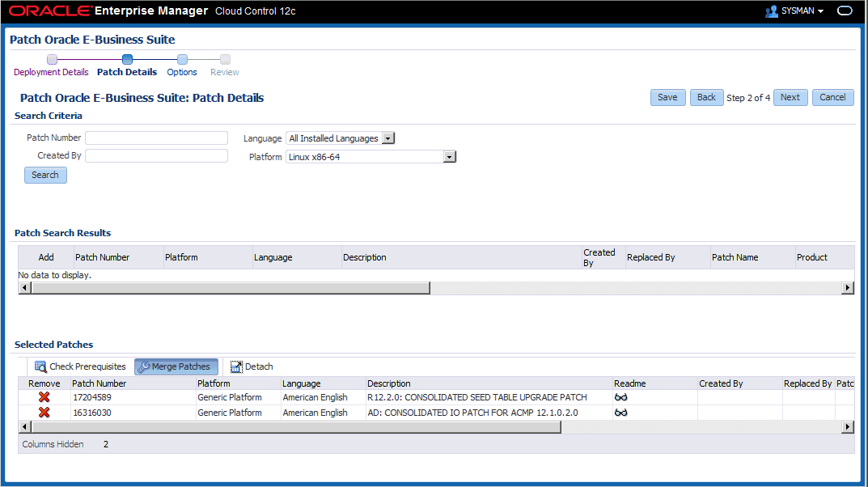Remove patch 17204589 with red X
This screenshot has width=868, height=487.
click(44, 396)
